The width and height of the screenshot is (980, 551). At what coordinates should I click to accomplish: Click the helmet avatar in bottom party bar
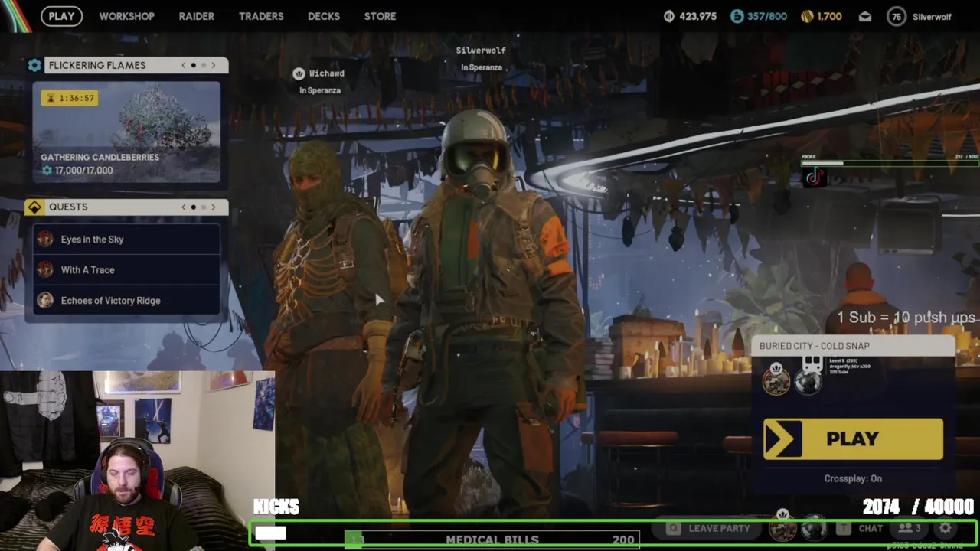coord(815,528)
